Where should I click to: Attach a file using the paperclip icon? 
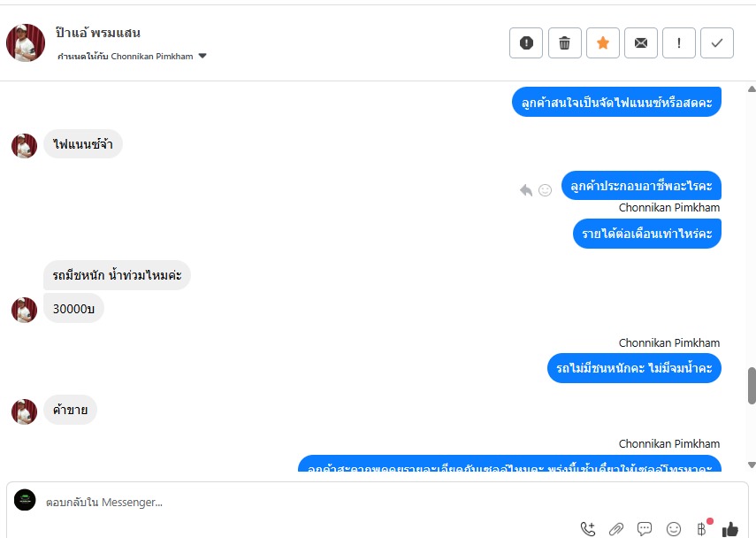(x=616, y=529)
